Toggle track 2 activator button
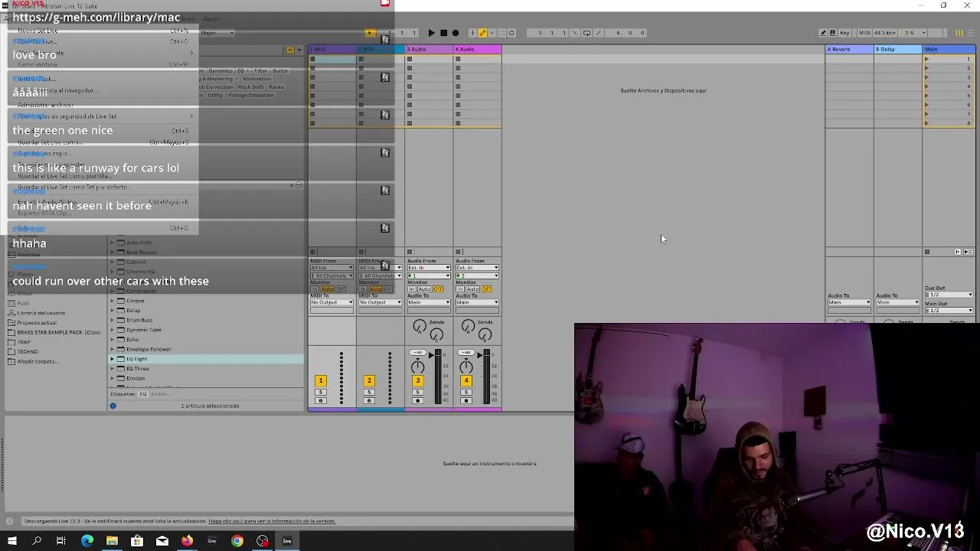 [369, 380]
